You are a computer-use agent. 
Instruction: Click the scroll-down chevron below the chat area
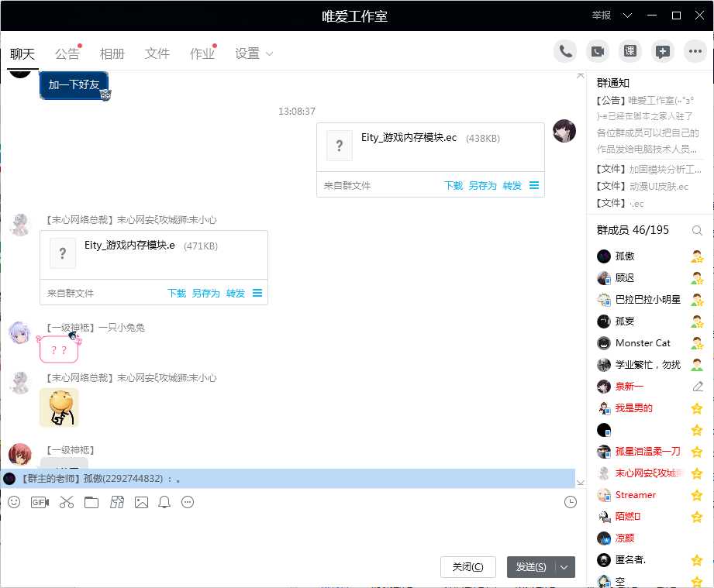pos(580,483)
